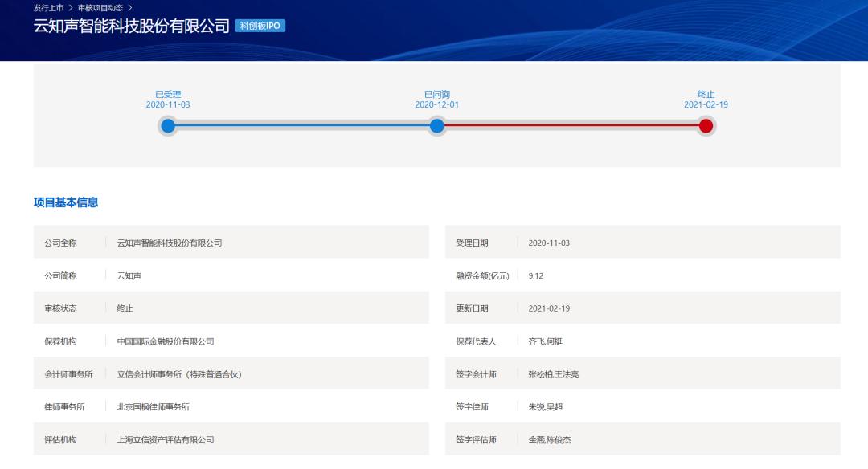Select appraiser 上海立信资产评估有限公司
The height and width of the screenshot is (469, 868).
(x=166, y=440)
